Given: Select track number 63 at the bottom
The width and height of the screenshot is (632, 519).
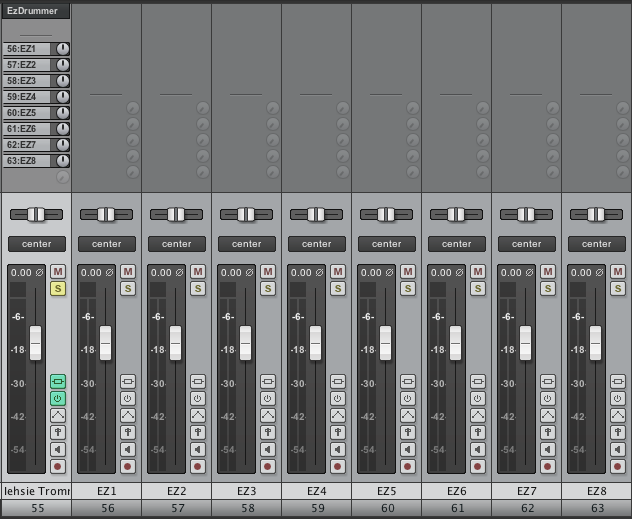Looking at the screenshot, I should point(597,508).
